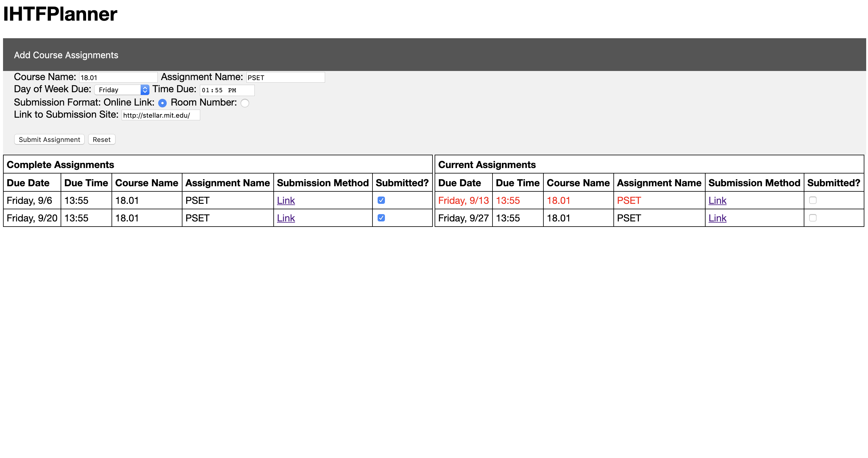The width and height of the screenshot is (868, 458).
Task: Check Submitted box for Friday 9/27 assignment
Action: (x=813, y=218)
